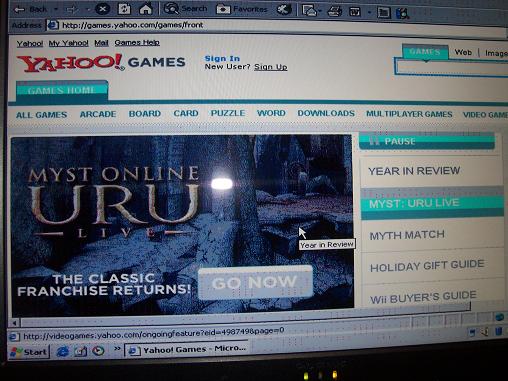Open the WORD category
This screenshot has width=508, height=381.
tap(271, 113)
